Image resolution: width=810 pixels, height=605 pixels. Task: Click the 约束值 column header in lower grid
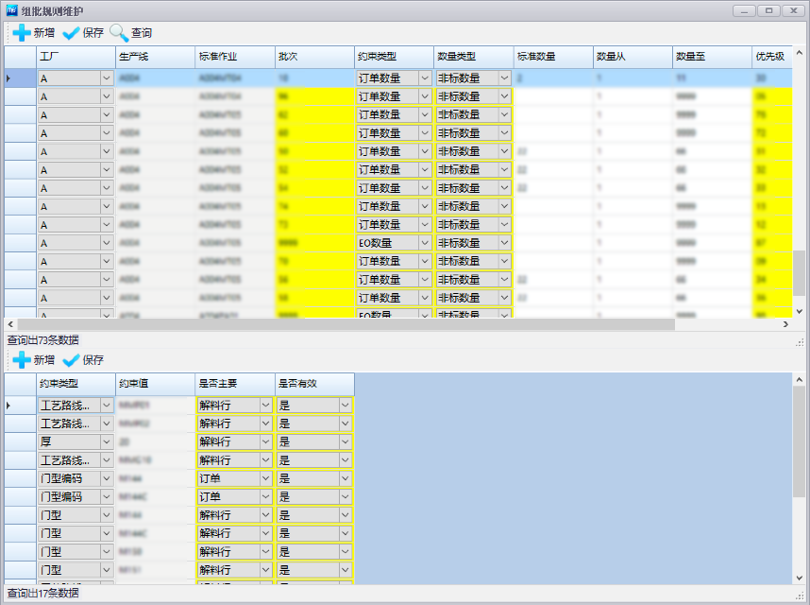tap(154, 384)
